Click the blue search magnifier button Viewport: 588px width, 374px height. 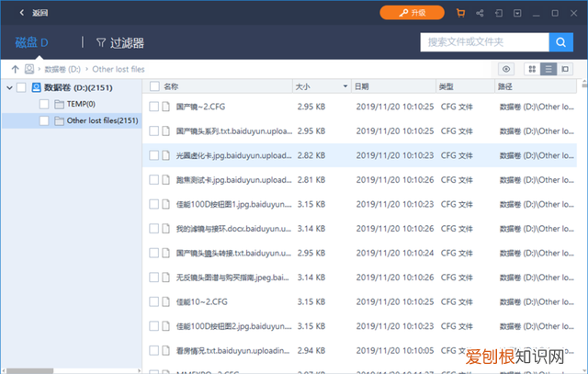click(x=560, y=42)
